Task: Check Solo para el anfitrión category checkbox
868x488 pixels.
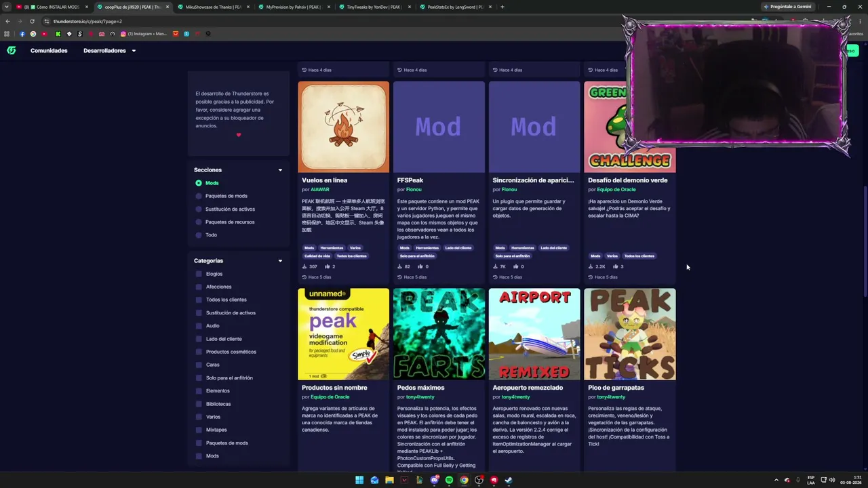Action: [199, 378]
